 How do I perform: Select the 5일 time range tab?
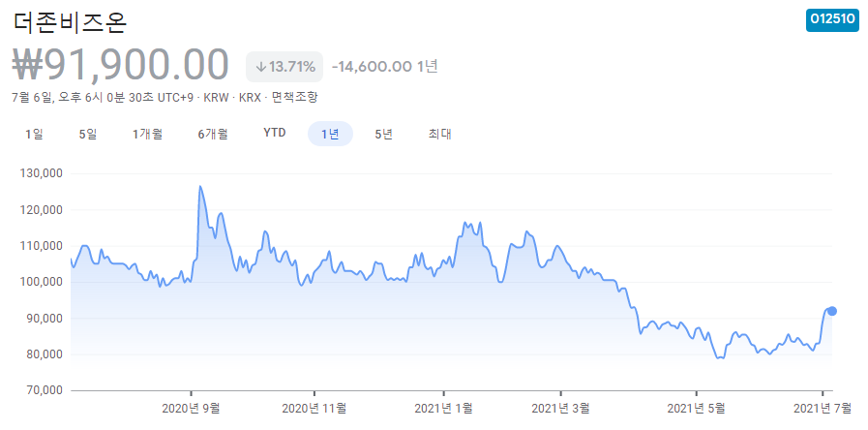(x=88, y=134)
